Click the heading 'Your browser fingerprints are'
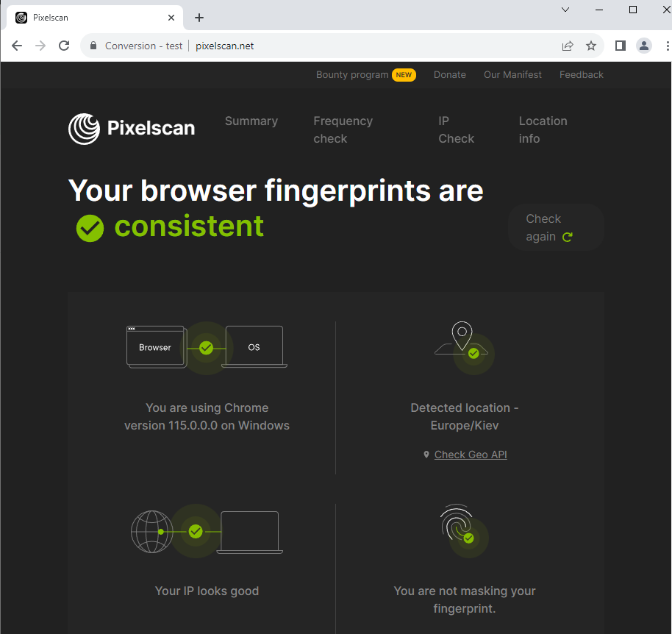Image resolution: width=672 pixels, height=634 pixels. (276, 190)
